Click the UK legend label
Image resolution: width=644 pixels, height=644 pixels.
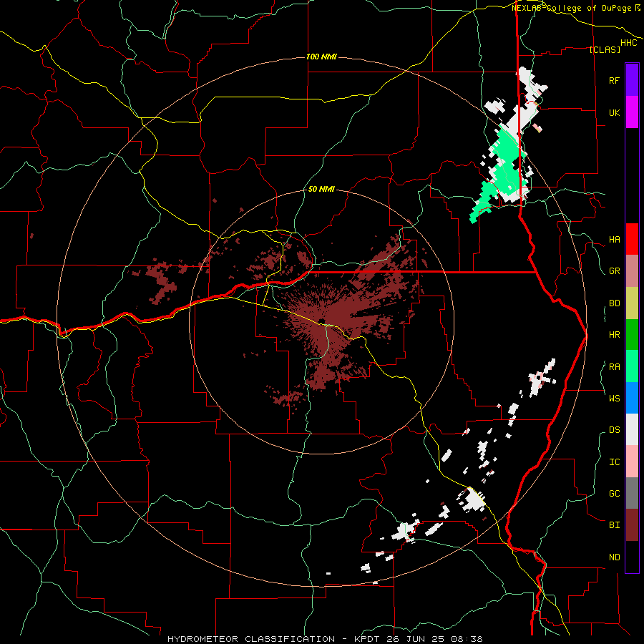(614, 112)
